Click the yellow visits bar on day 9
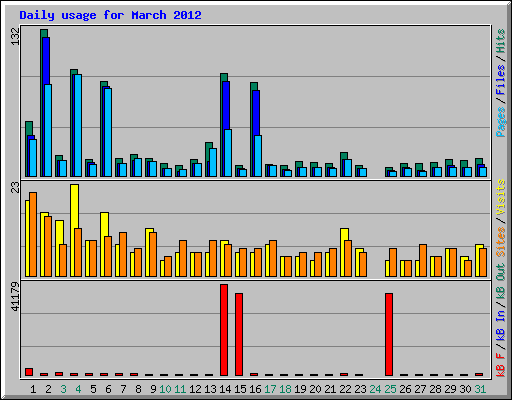Image resolution: width=512 pixels, height=400 pixels. (148, 252)
